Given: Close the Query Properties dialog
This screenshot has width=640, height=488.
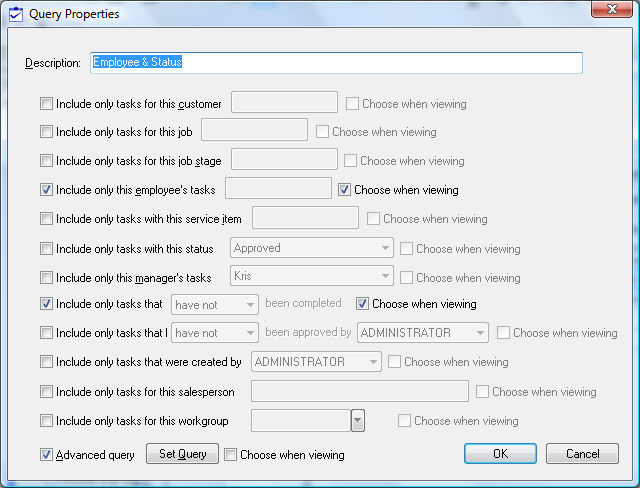Looking at the screenshot, I should click(610, 10).
